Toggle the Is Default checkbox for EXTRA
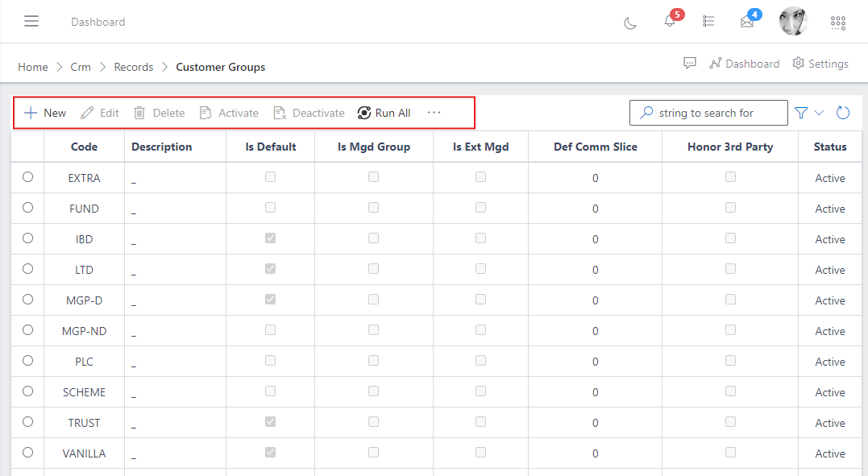 pyautogui.click(x=270, y=176)
